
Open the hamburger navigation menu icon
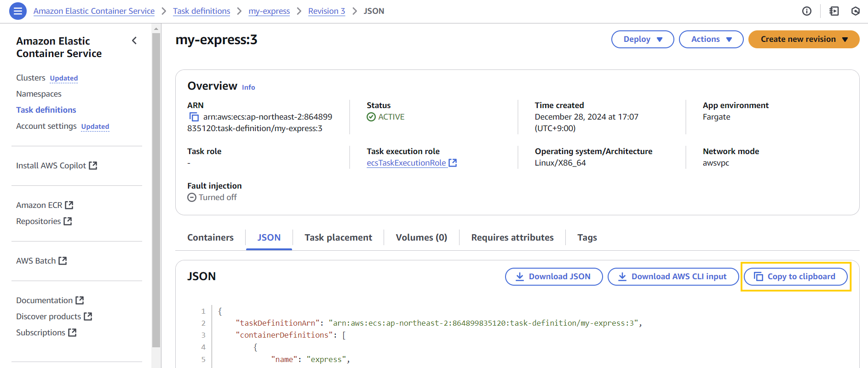17,11
